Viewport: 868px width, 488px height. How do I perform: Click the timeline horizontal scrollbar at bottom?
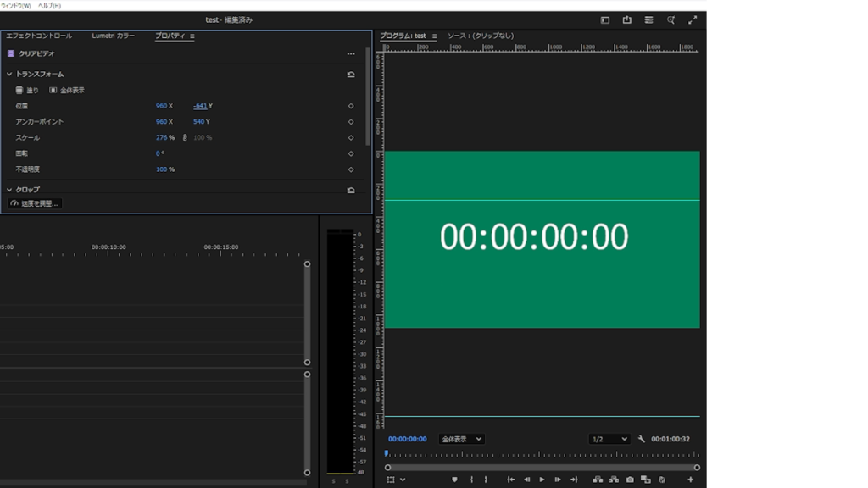153,483
